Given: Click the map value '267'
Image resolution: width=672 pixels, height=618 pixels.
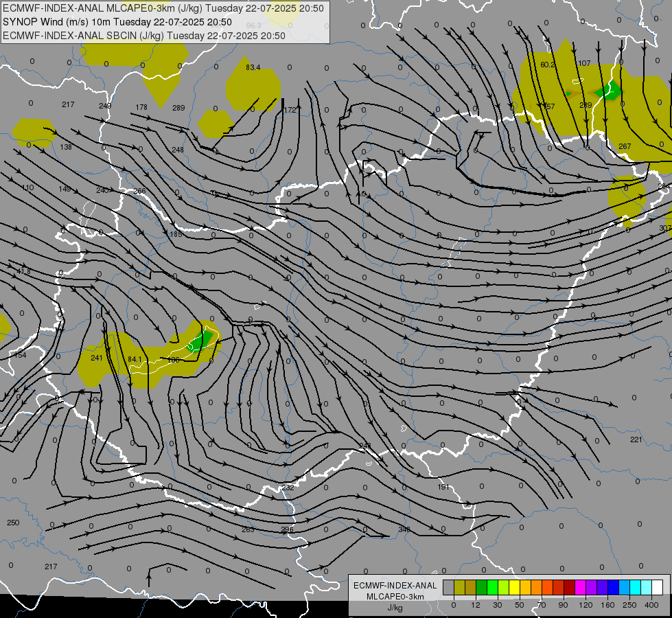Looking at the screenshot, I should pyautogui.click(x=625, y=147).
